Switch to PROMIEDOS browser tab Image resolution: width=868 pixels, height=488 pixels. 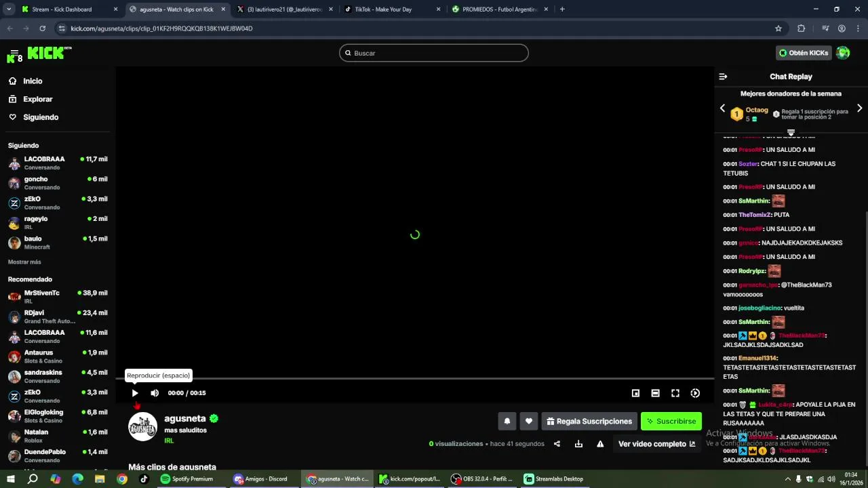[500, 9]
